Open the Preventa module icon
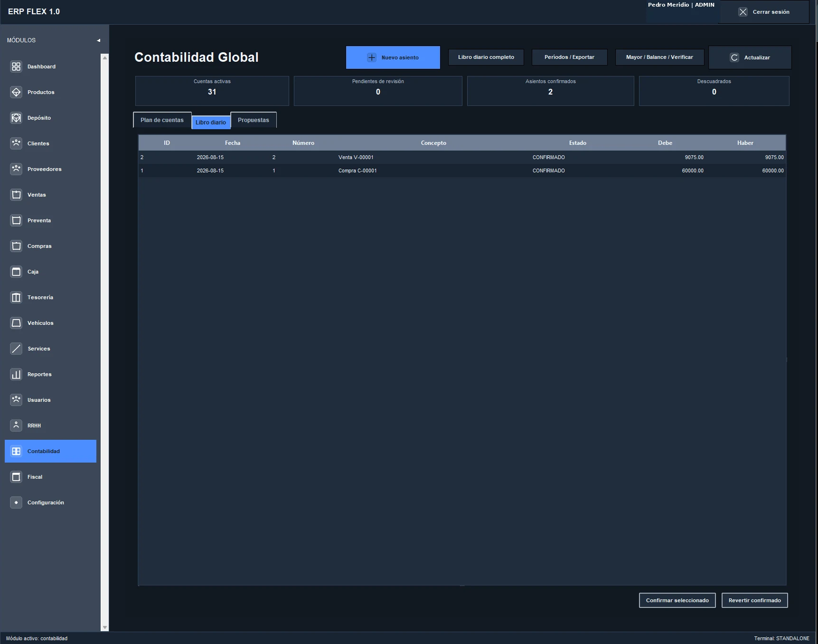 pyautogui.click(x=16, y=220)
